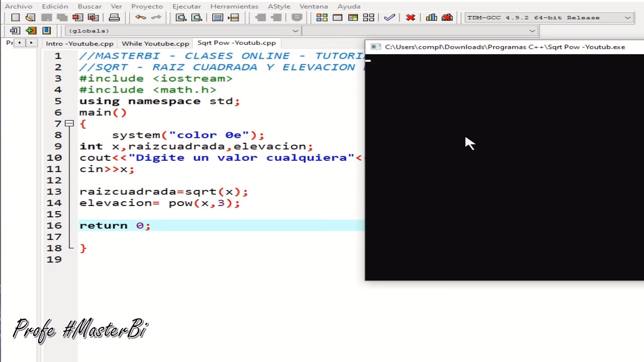Open the (globals) scope dropdown

click(x=295, y=31)
